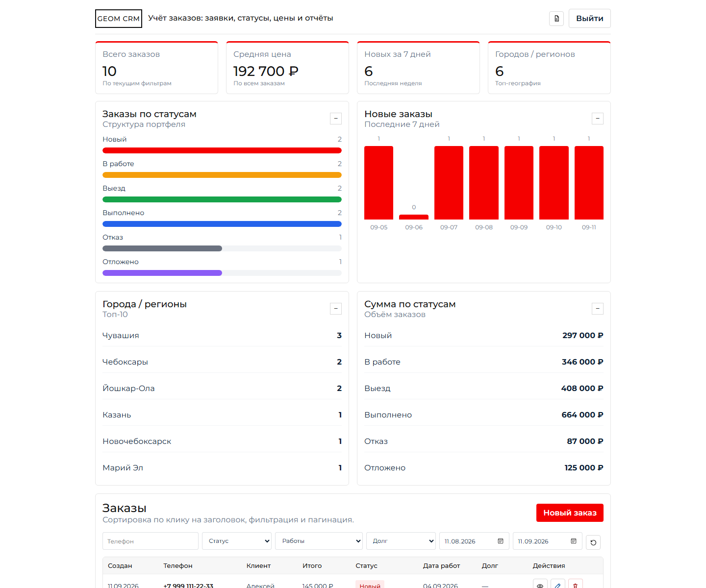The image size is (706, 588).
Task: Collapse the Заказы по статусам panel
Action: point(336,119)
